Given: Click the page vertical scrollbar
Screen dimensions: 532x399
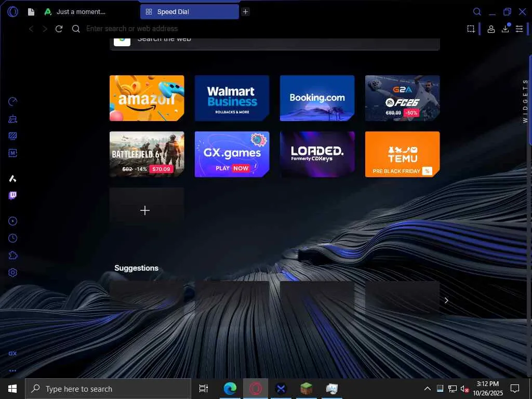Looking at the screenshot, I should 530,100.
